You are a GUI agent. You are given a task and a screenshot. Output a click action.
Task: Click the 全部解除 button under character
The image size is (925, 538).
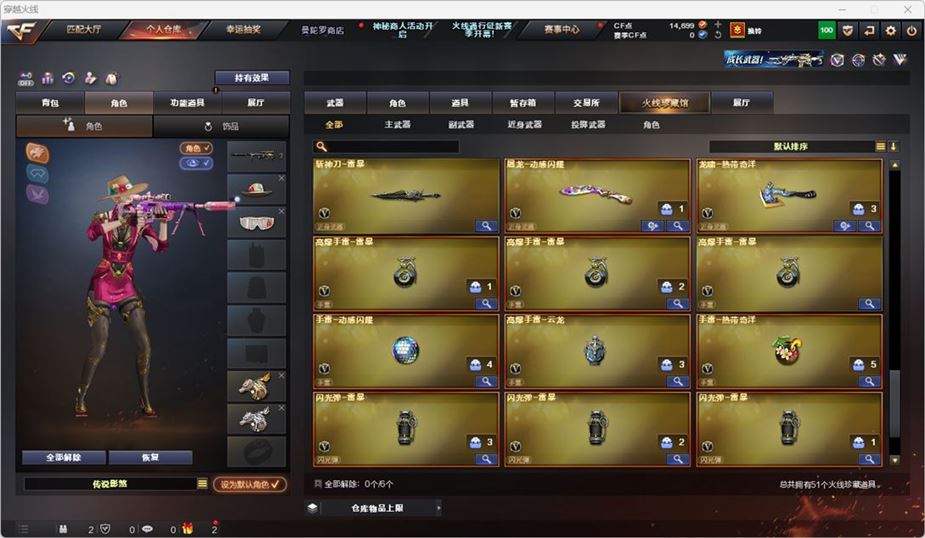click(x=64, y=457)
